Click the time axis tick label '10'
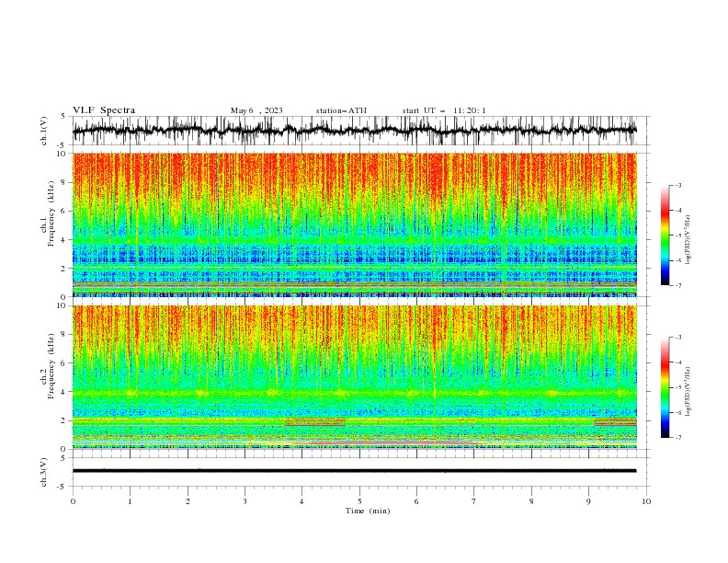Viewport: 728px width, 563px height. pyautogui.click(x=646, y=501)
